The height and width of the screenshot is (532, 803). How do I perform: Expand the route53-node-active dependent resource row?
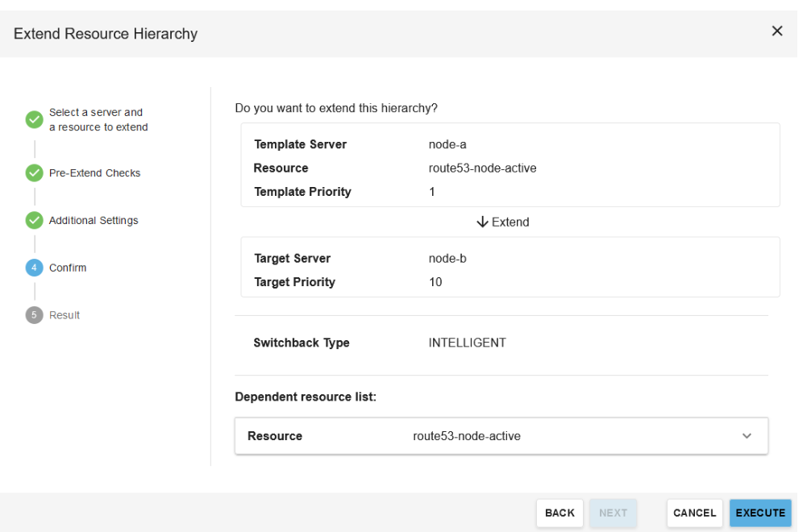pyautogui.click(x=467, y=436)
